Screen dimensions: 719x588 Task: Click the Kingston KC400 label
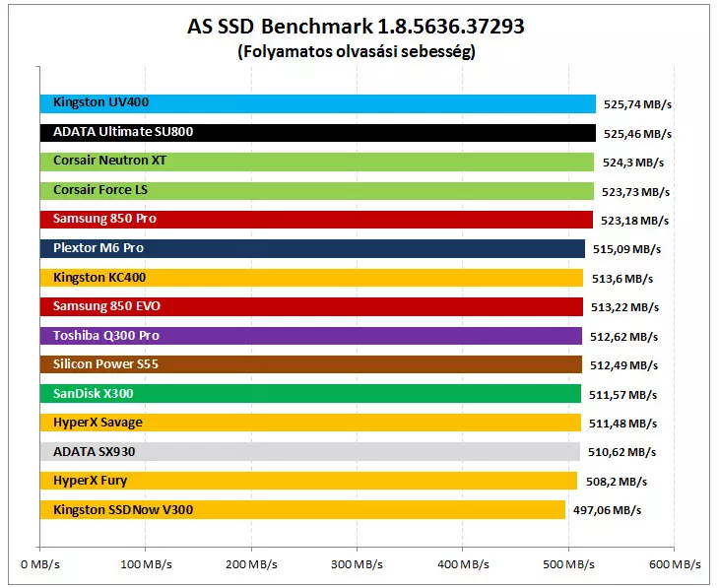(99, 278)
